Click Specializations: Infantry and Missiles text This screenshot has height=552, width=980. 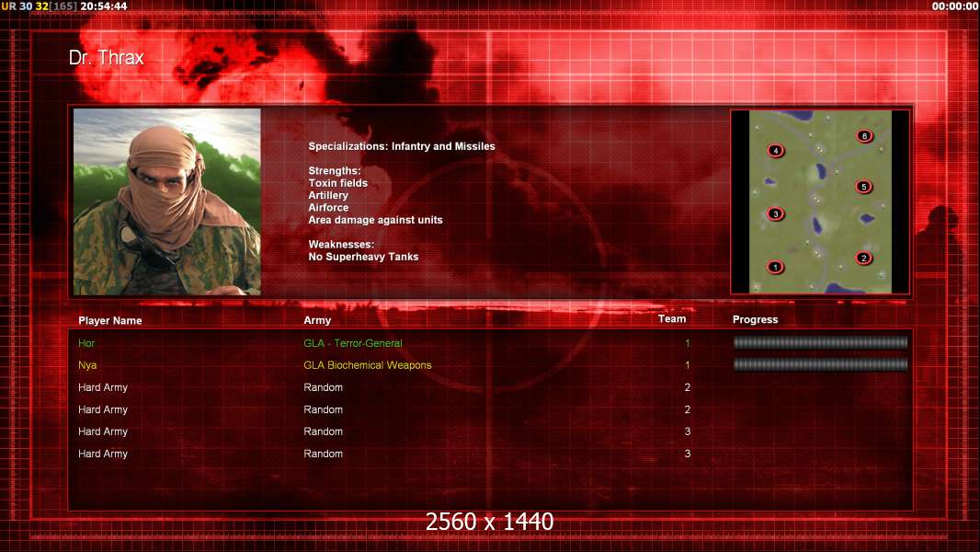(x=401, y=146)
